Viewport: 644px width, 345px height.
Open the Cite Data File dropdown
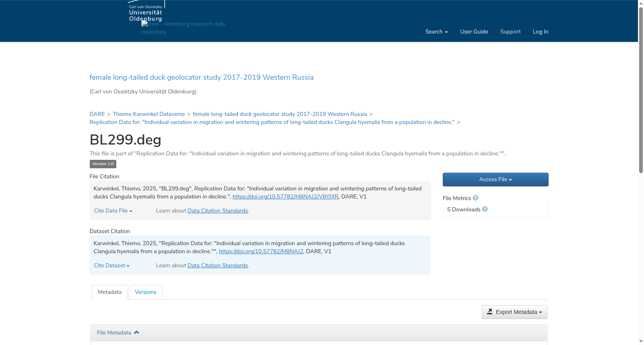click(113, 211)
